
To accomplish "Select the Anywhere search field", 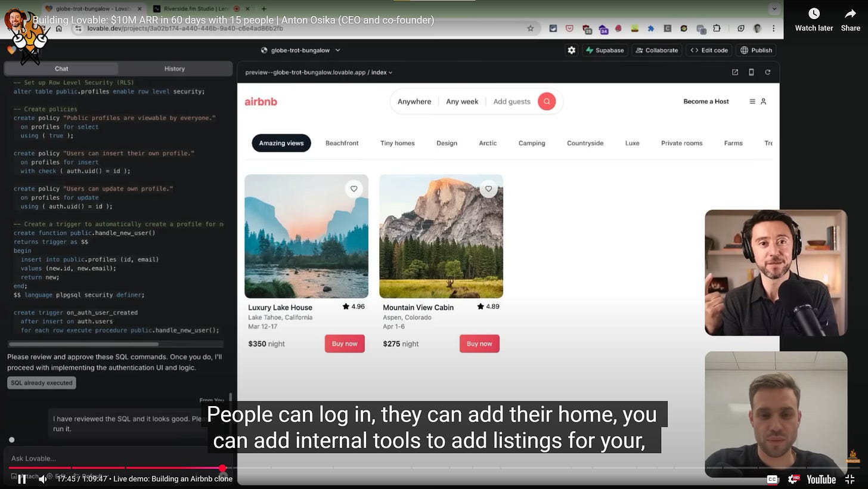I will pyautogui.click(x=414, y=101).
